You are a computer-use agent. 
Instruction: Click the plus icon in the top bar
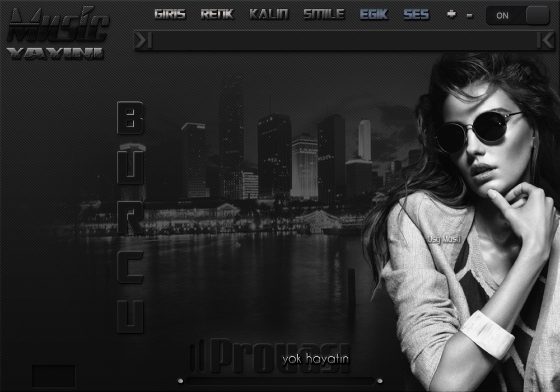[451, 15]
